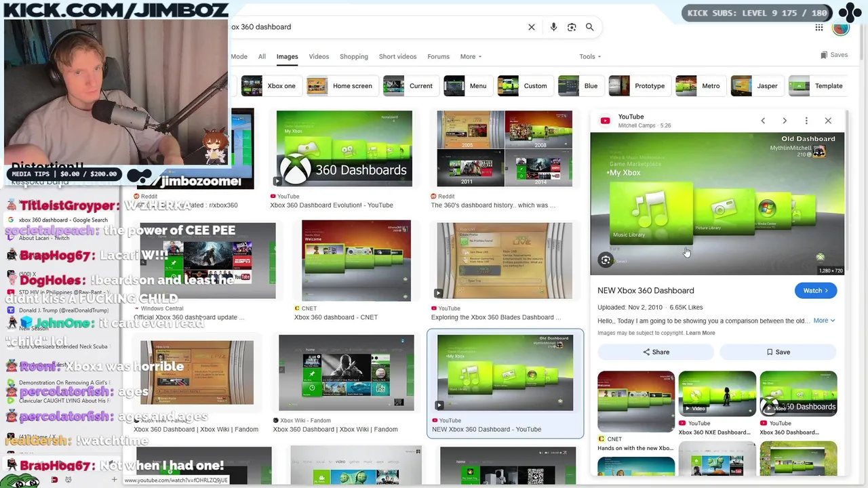Click the Mode tab label
The image size is (868, 488).
click(x=239, y=57)
